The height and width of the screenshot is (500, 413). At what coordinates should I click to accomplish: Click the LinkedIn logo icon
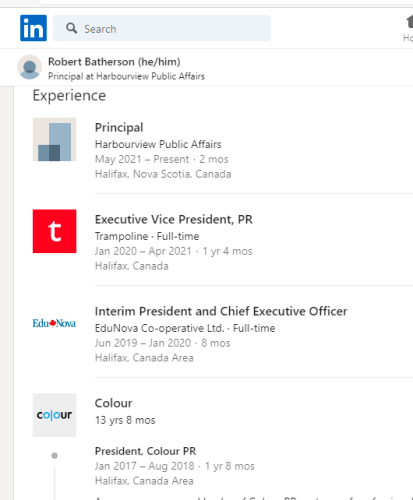pos(33,28)
